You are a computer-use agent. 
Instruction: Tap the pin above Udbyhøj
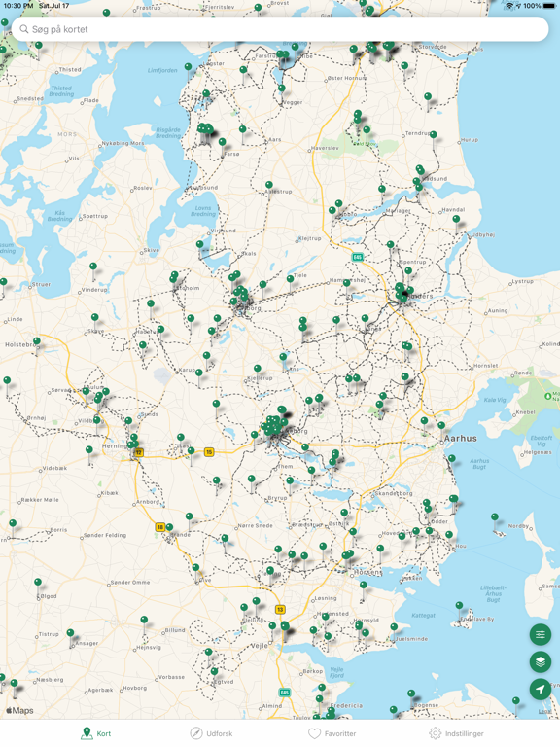point(456,219)
